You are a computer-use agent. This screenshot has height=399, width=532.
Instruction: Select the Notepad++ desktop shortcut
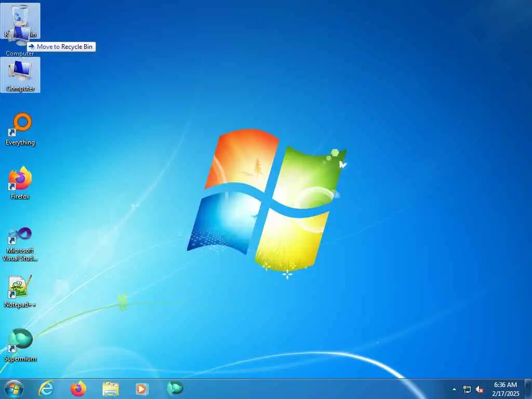[x=20, y=291]
